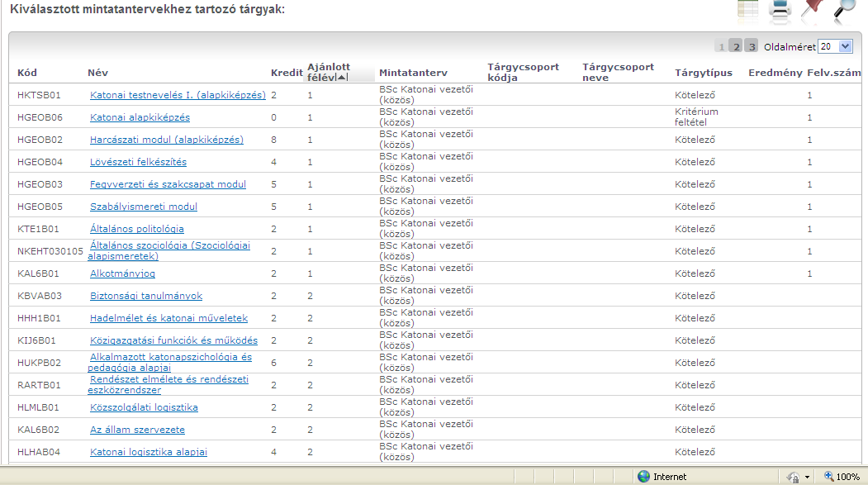Image resolution: width=868 pixels, height=485 pixels.
Task: Go to page 2 of results
Action: coord(736,46)
